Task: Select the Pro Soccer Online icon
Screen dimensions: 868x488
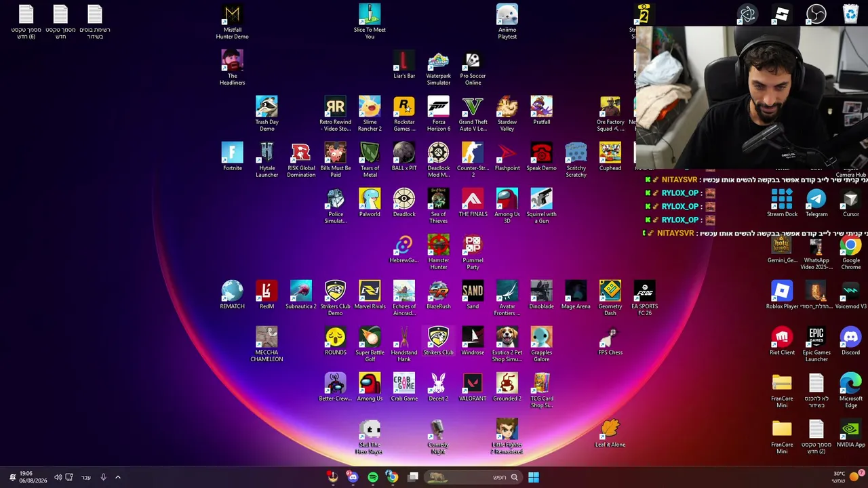Action: 473,68
